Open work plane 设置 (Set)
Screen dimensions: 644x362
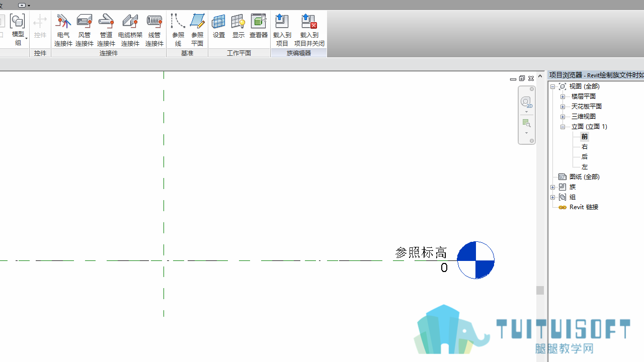(x=219, y=26)
